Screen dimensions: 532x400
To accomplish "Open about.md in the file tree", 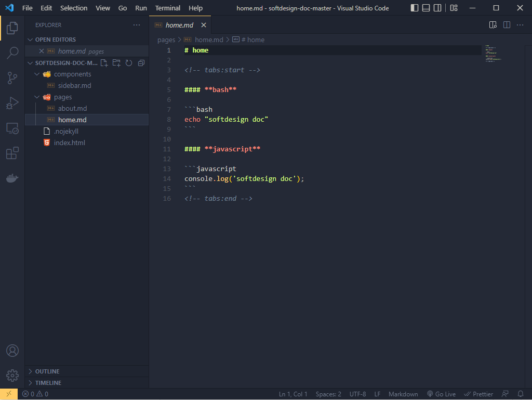I will 72,108.
